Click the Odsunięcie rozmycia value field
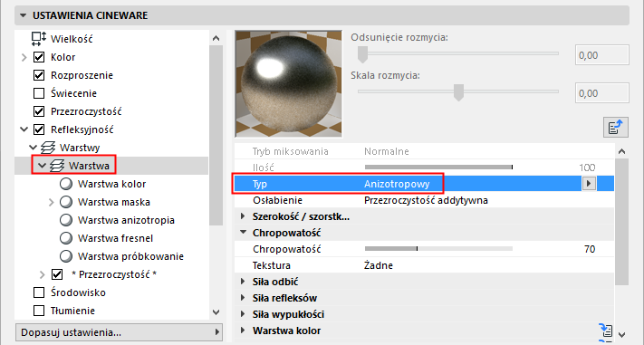The image size is (644, 345). (601, 55)
